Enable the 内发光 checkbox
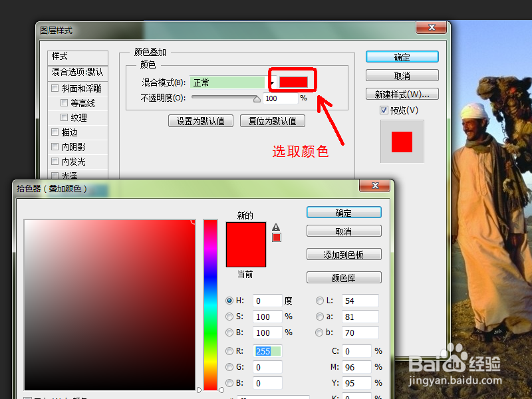The image size is (532, 399). point(55,161)
